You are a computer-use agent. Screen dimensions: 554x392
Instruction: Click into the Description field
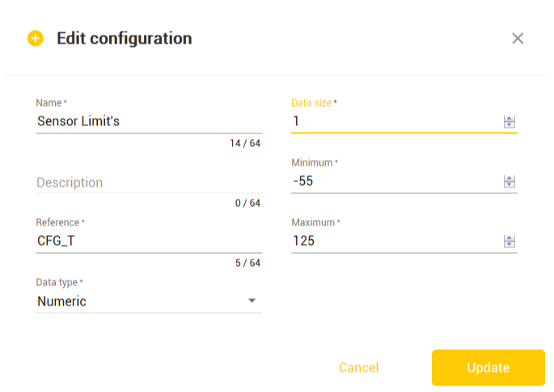[x=148, y=183]
